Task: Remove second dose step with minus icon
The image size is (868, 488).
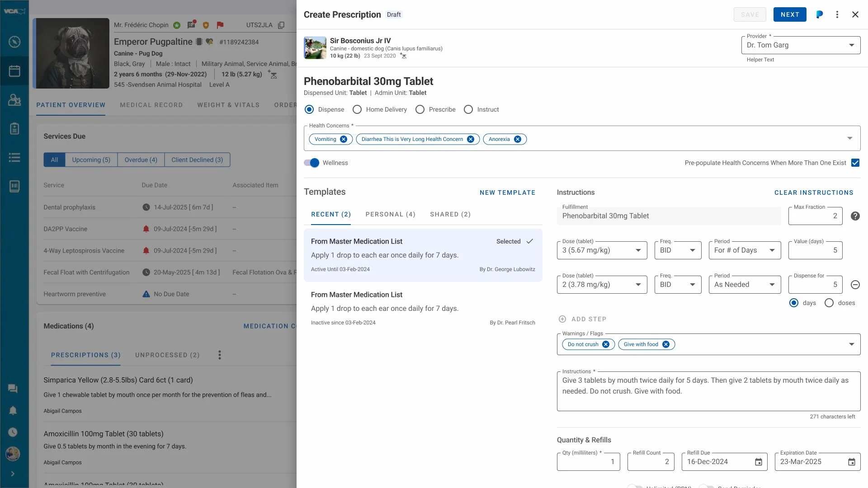Action: point(855,285)
